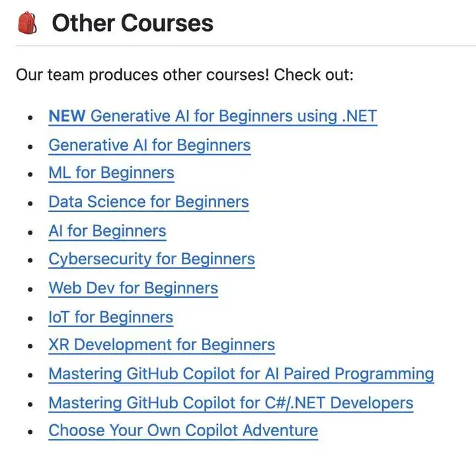Click the bullet before Choose Your Own Copilot Adventure
Screen dimensions: 476x454
[30, 432]
